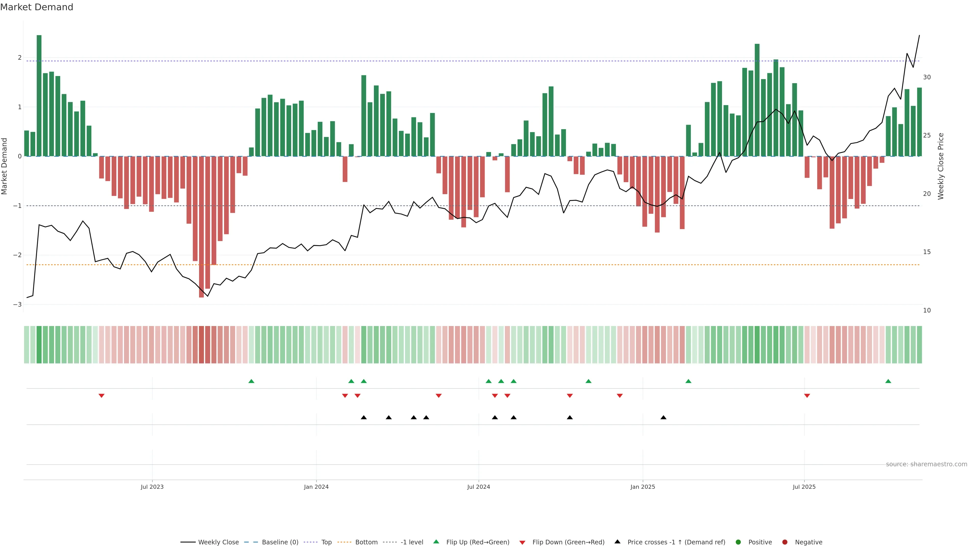Hide the Top dotted line via legend
The height and width of the screenshot is (551, 980).
pyautogui.click(x=326, y=542)
